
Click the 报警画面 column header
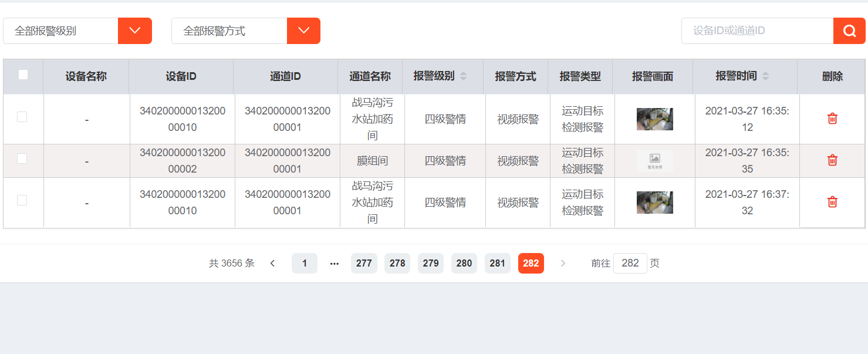[653, 76]
